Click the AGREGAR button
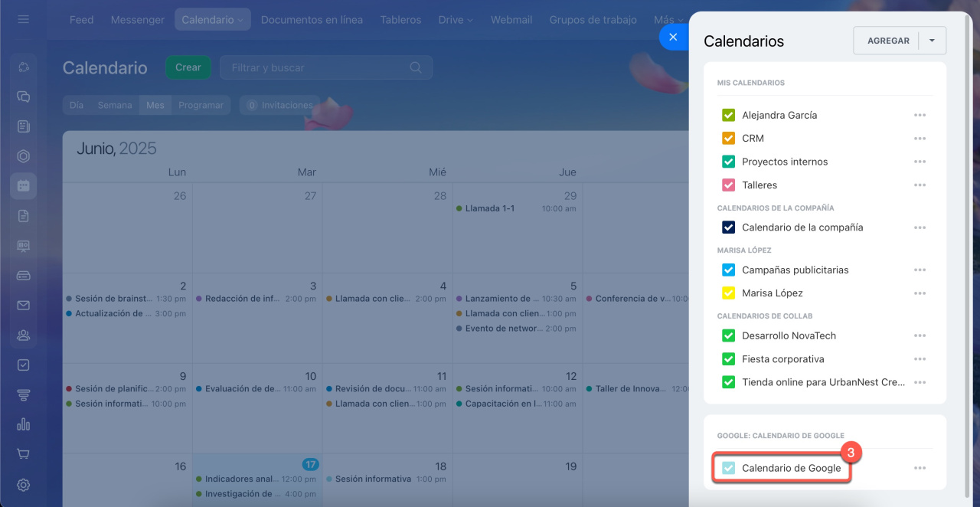Viewport: 980px width, 507px height. click(x=888, y=41)
